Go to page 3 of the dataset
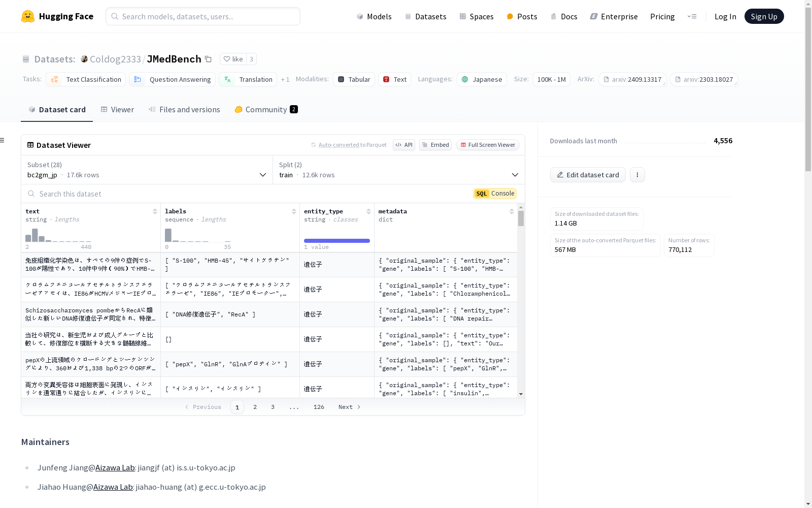The width and height of the screenshot is (812, 508). [x=273, y=407]
